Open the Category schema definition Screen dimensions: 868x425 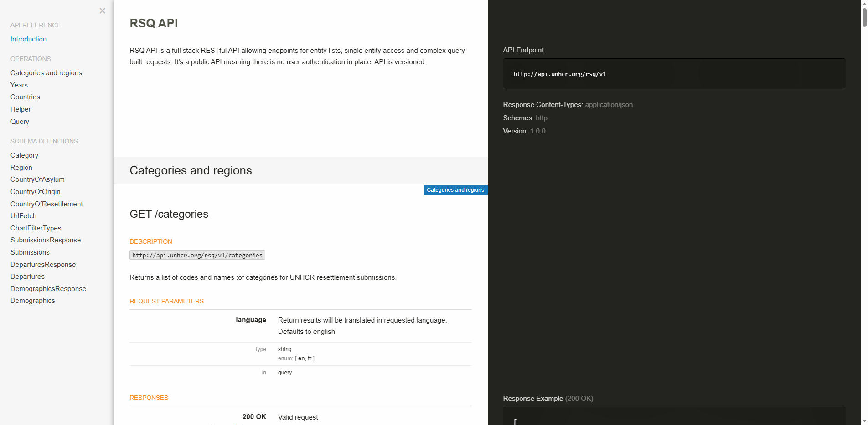click(x=24, y=155)
